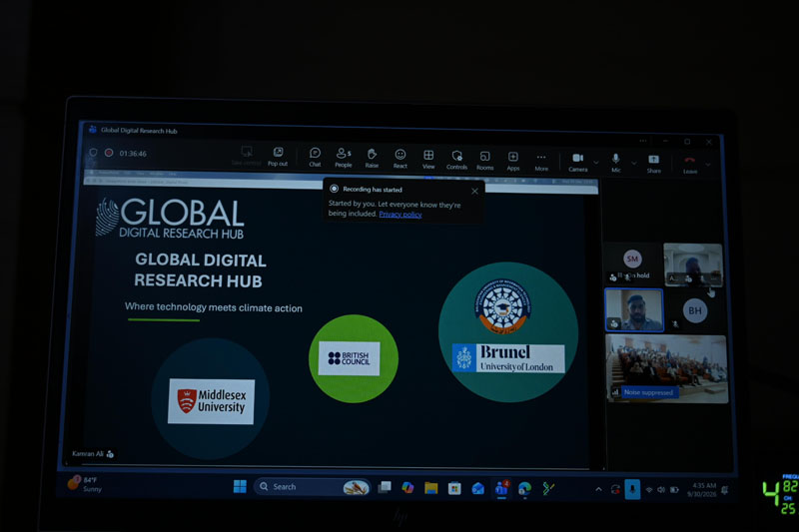Viewport: 799px width, 532px height.
Task: Open breakout Rooms
Action: 484,161
